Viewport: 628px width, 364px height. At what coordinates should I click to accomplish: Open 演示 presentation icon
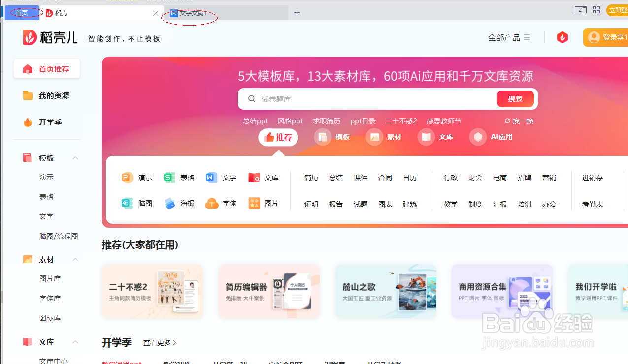[x=128, y=178]
